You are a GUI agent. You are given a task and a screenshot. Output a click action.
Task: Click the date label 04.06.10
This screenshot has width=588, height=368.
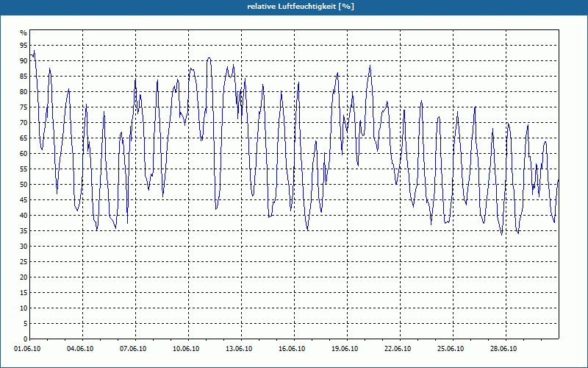[80, 349]
